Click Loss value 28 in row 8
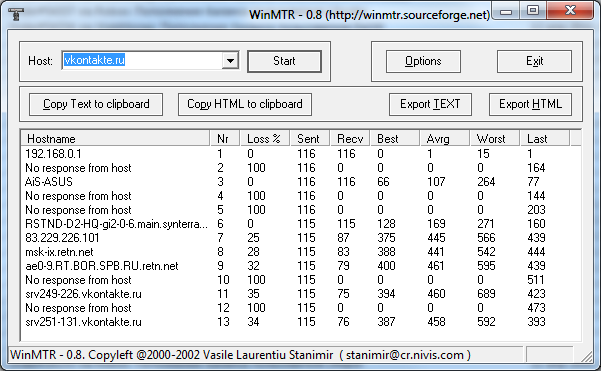 pyautogui.click(x=253, y=252)
